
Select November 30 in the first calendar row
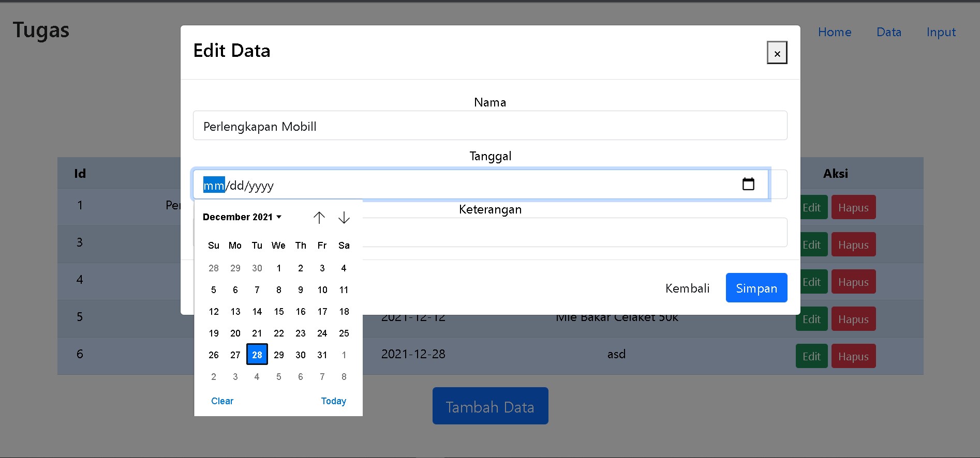click(x=257, y=268)
